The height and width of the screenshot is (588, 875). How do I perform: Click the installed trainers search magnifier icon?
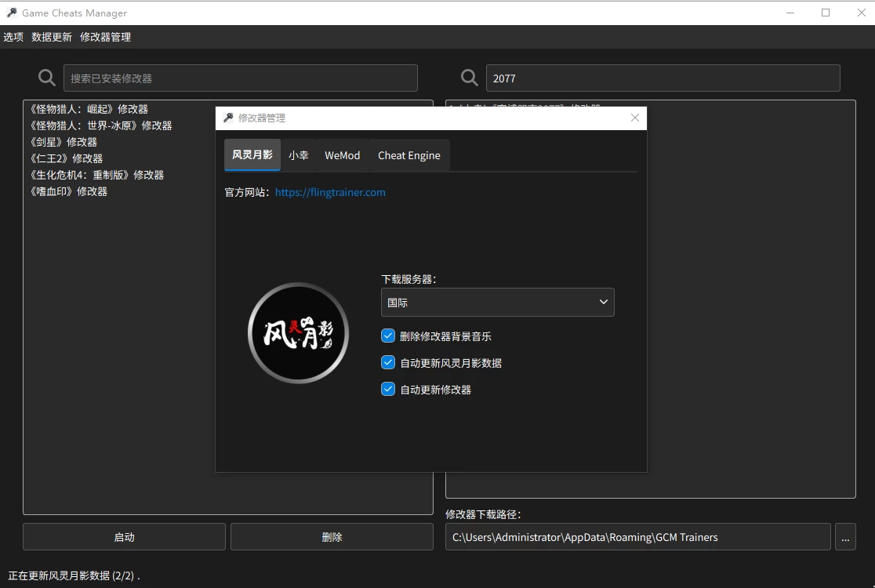tap(47, 78)
